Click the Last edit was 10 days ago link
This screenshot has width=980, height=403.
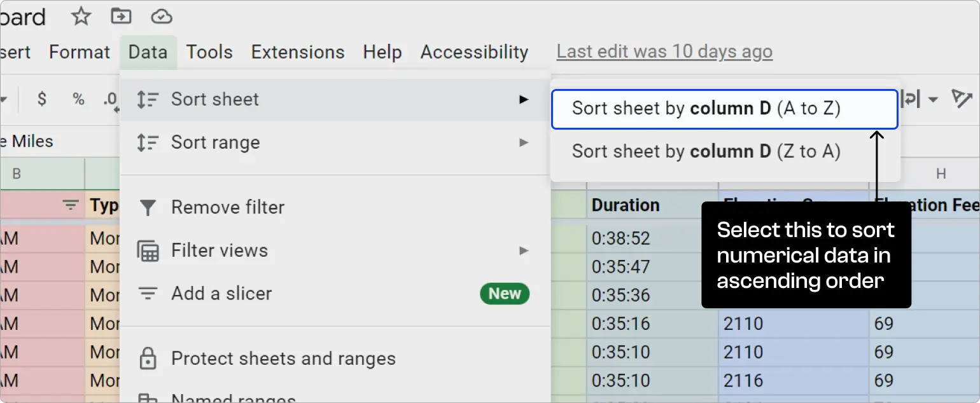pos(664,51)
